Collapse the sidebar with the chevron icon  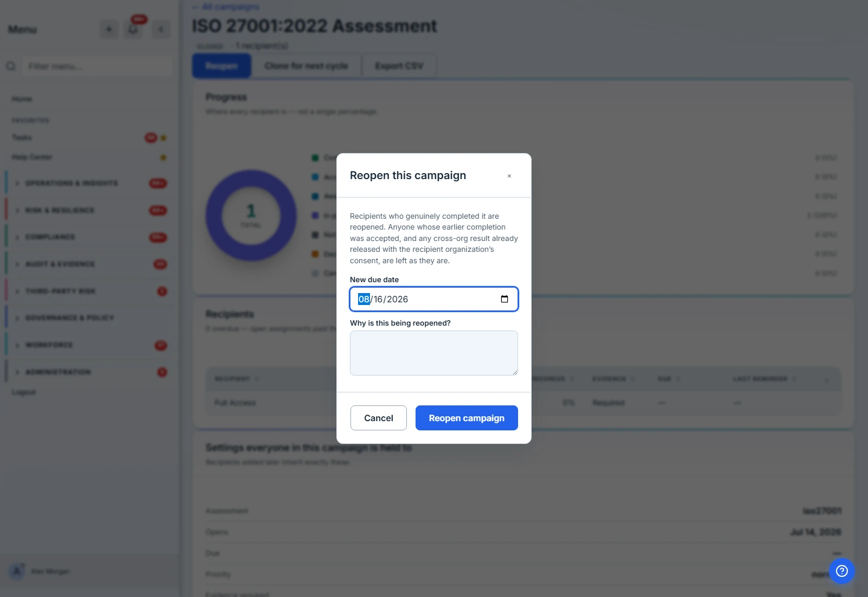coord(161,29)
